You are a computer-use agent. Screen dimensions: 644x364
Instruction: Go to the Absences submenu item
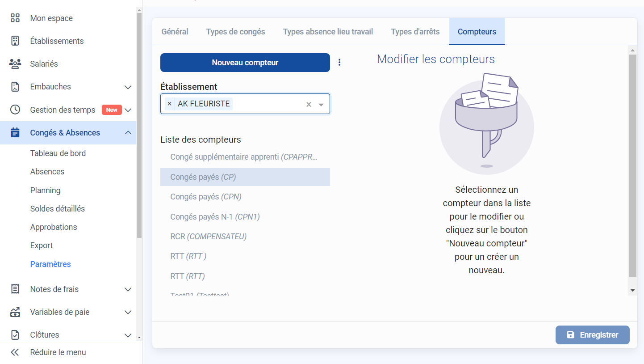[x=47, y=172]
